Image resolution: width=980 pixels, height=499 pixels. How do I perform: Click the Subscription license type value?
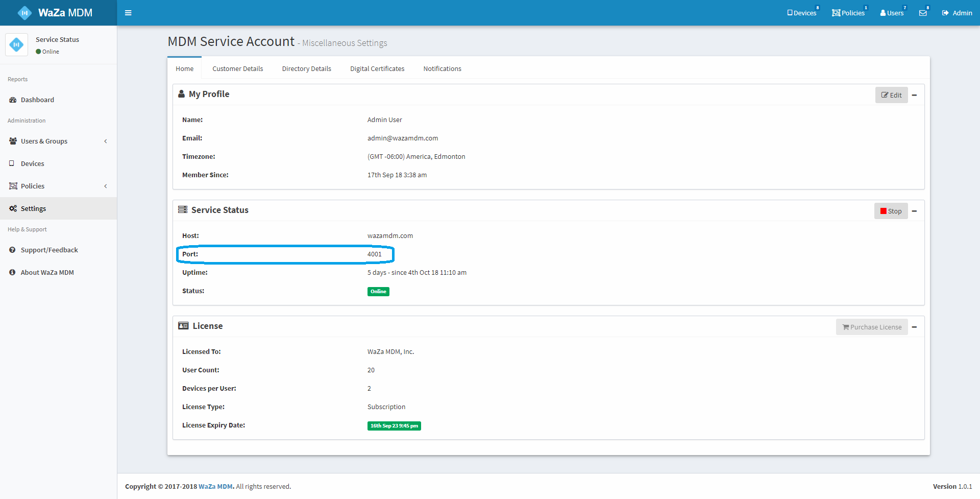point(386,407)
